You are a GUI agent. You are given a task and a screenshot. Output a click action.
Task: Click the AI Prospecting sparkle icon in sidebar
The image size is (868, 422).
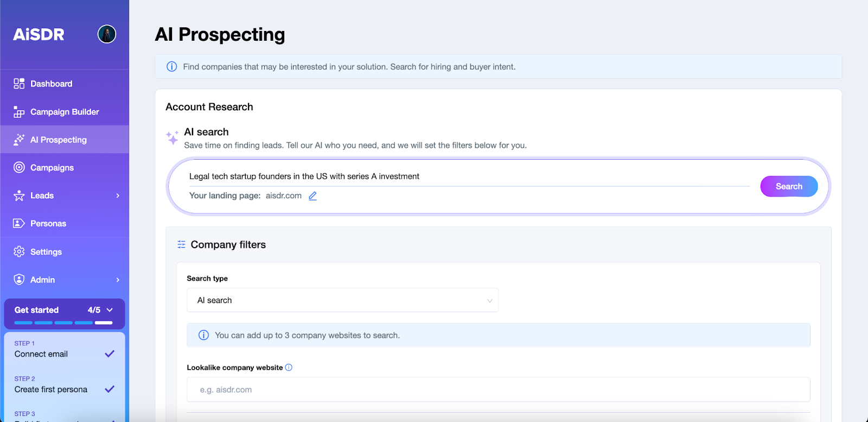coord(19,140)
